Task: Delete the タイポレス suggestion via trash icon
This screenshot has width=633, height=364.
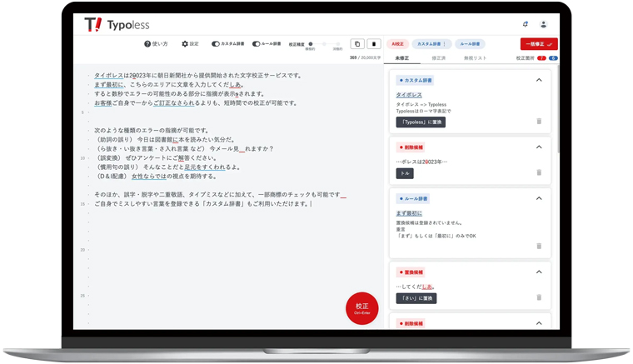Action: pos(539,122)
